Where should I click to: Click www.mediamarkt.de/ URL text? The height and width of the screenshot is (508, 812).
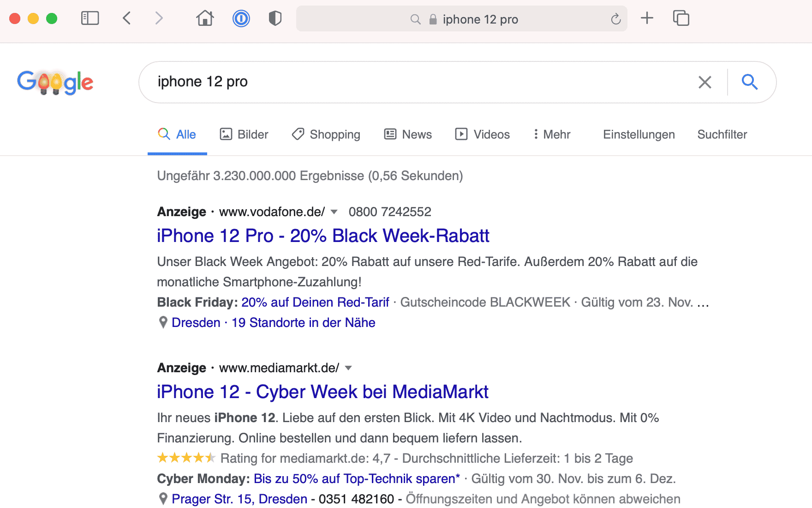279,368
